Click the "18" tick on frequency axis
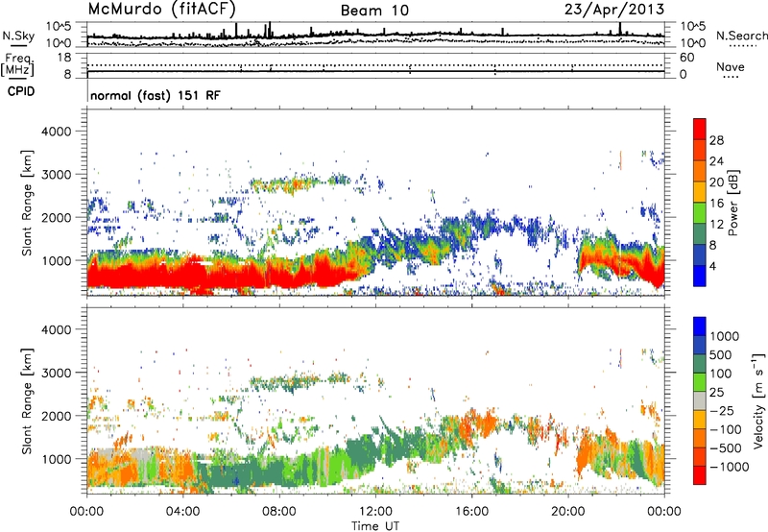Viewport: 768px width, 532px height. [64, 58]
